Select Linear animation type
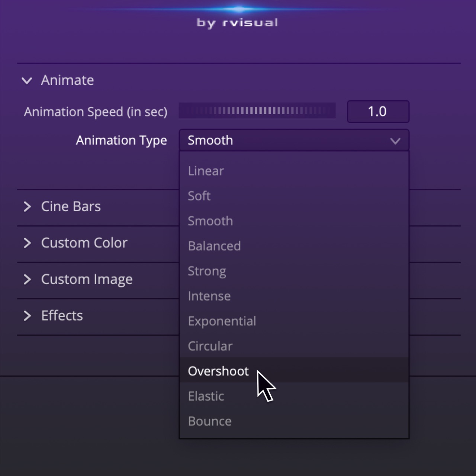The height and width of the screenshot is (476, 476). point(206,171)
